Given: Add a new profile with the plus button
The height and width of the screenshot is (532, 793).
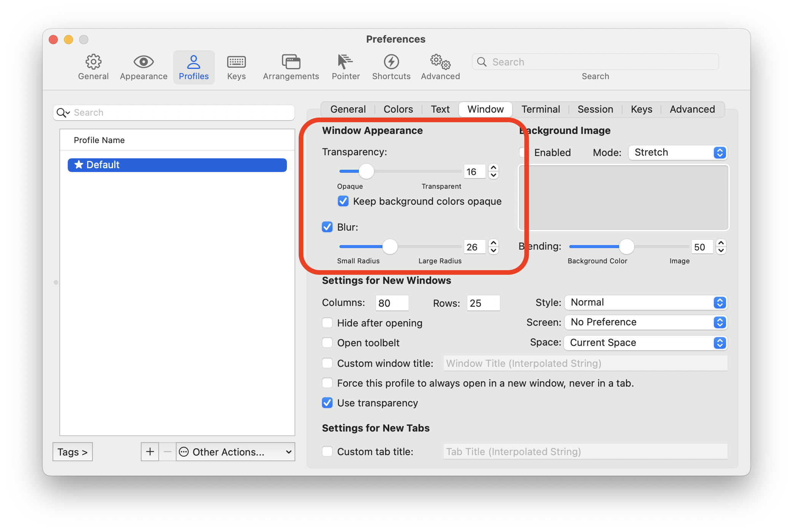Looking at the screenshot, I should [150, 452].
